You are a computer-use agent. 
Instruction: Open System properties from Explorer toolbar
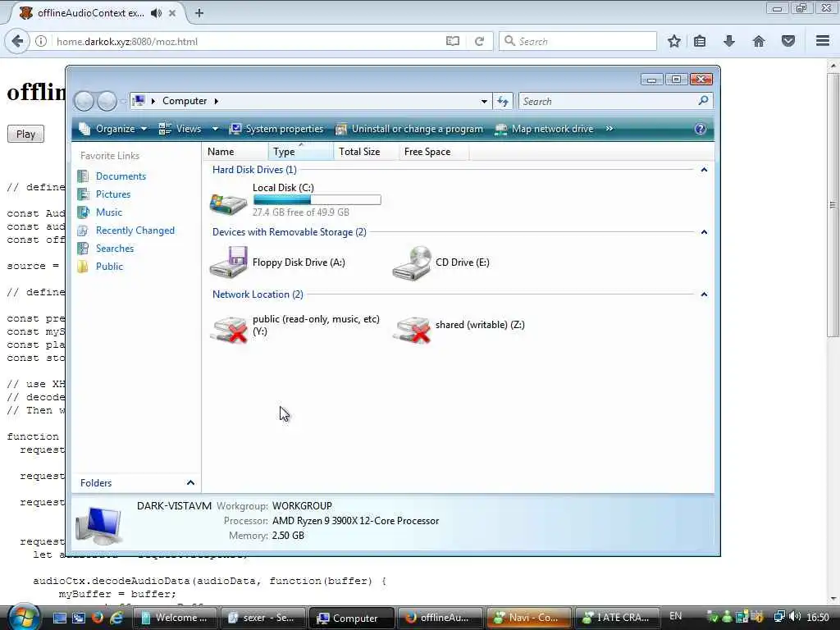tap(276, 129)
